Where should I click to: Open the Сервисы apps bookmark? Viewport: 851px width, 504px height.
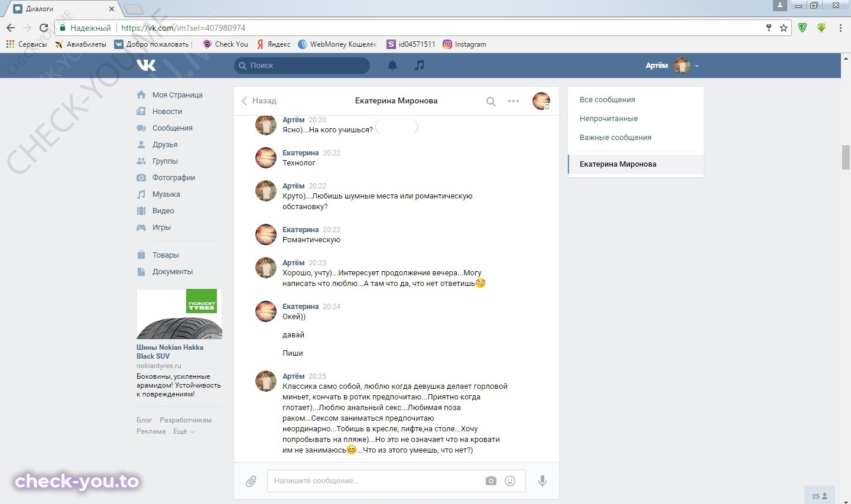pyautogui.click(x=27, y=44)
